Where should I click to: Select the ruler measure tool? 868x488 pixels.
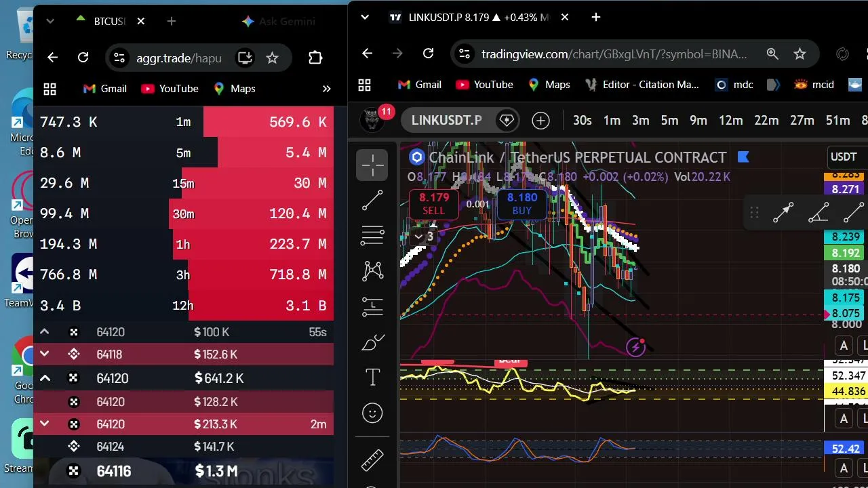(x=372, y=460)
